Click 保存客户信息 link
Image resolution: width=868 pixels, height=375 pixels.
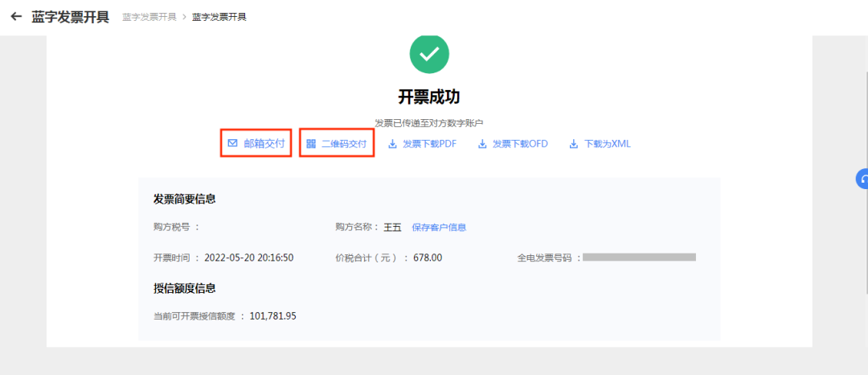coord(439,227)
